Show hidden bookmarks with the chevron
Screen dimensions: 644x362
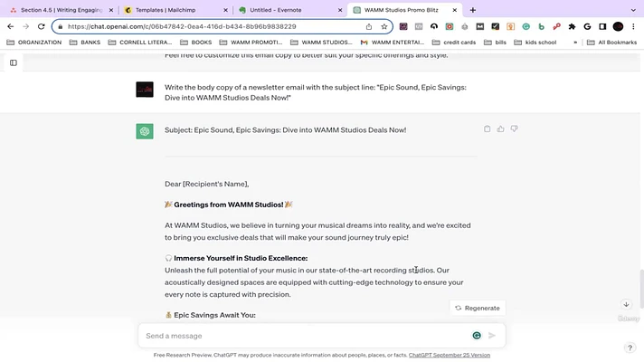(x=575, y=43)
